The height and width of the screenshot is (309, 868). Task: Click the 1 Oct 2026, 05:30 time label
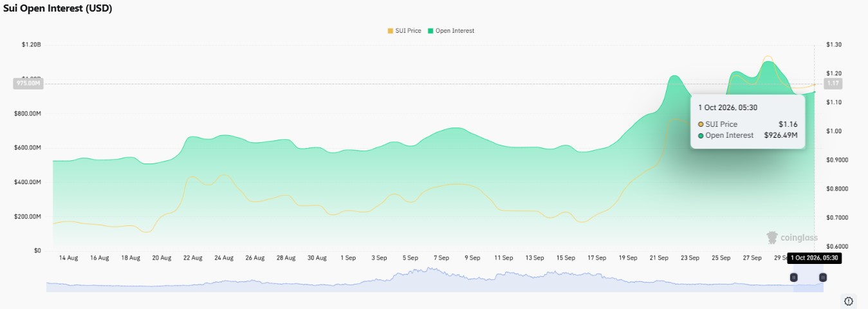[814, 257]
